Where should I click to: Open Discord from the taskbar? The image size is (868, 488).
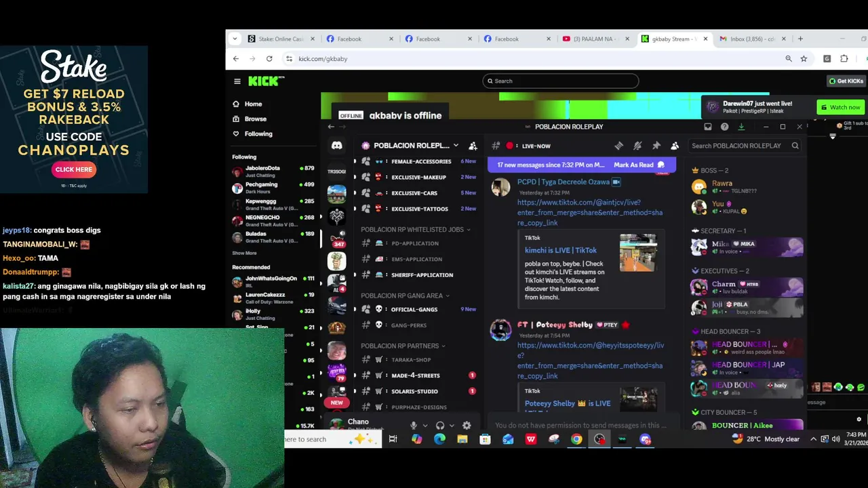click(x=645, y=439)
